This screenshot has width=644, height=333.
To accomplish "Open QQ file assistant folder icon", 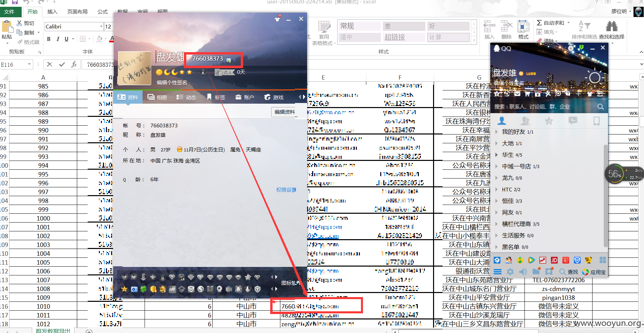I will 536,271.
